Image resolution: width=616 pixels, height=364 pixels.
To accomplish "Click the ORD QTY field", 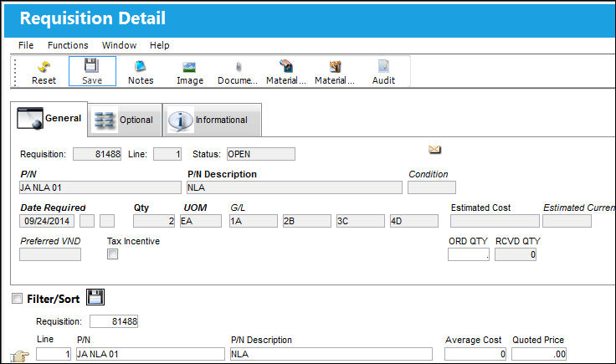I will (x=469, y=254).
